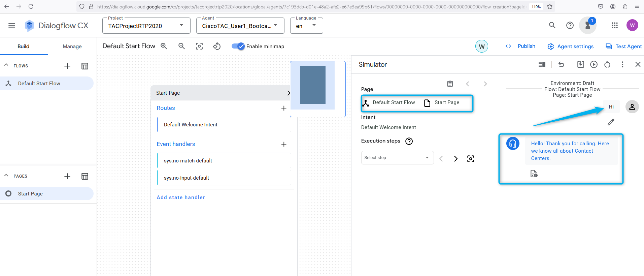Open the Default Welcome Intent route
644x276 pixels.
tap(224, 125)
